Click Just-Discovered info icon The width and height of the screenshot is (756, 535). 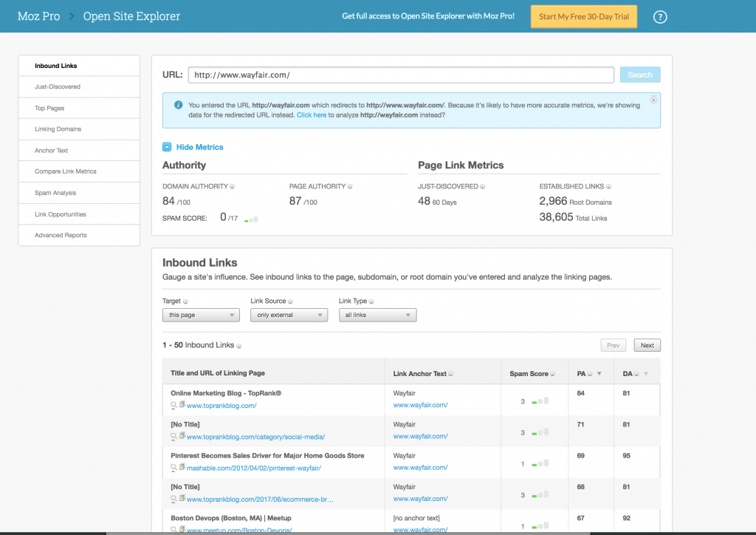click(x=483, y=187)
